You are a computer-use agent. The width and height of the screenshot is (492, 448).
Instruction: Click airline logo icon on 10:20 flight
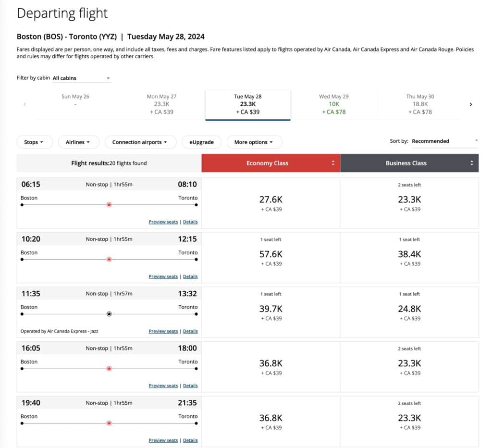pos(109,259)
